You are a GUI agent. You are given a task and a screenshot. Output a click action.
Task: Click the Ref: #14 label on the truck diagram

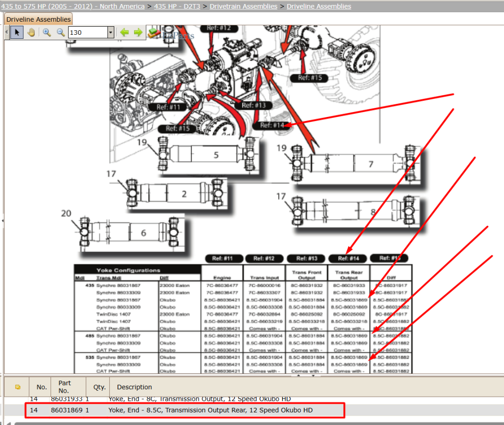[x=272, y=125]
